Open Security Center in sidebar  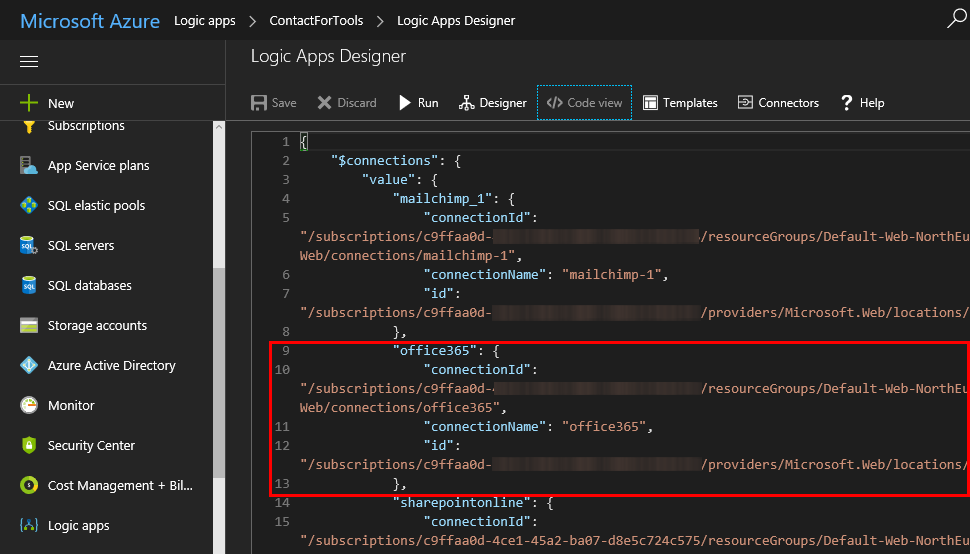[x=91, y=445]
